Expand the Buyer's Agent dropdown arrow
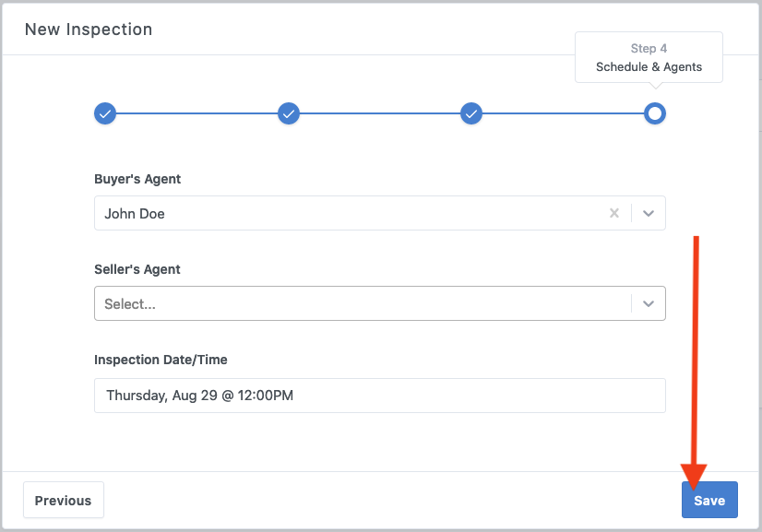This screenshot has height=532, width=762. pyautogui.click(x=649, y=213)
